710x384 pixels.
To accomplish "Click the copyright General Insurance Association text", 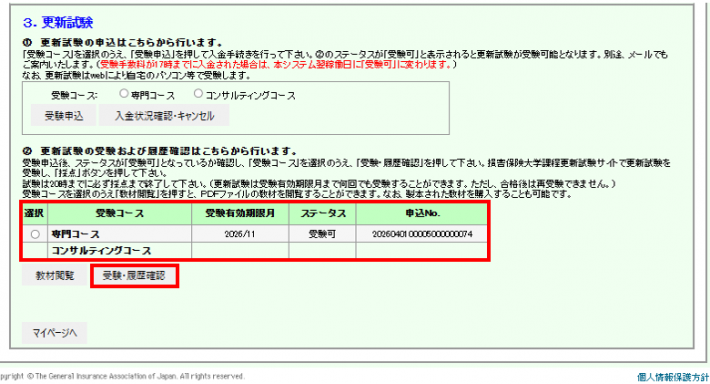I will coord(122,376).
